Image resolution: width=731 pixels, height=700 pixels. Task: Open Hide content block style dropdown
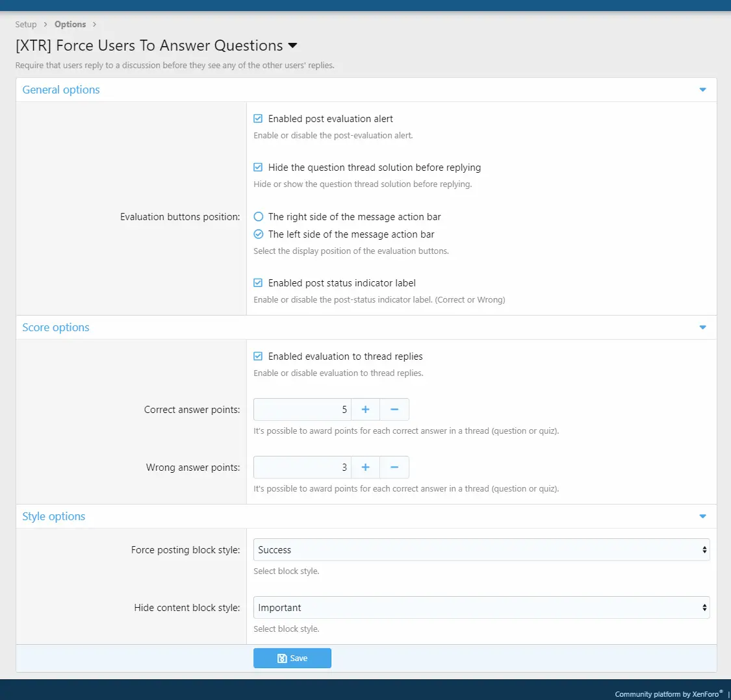point(481,607)
